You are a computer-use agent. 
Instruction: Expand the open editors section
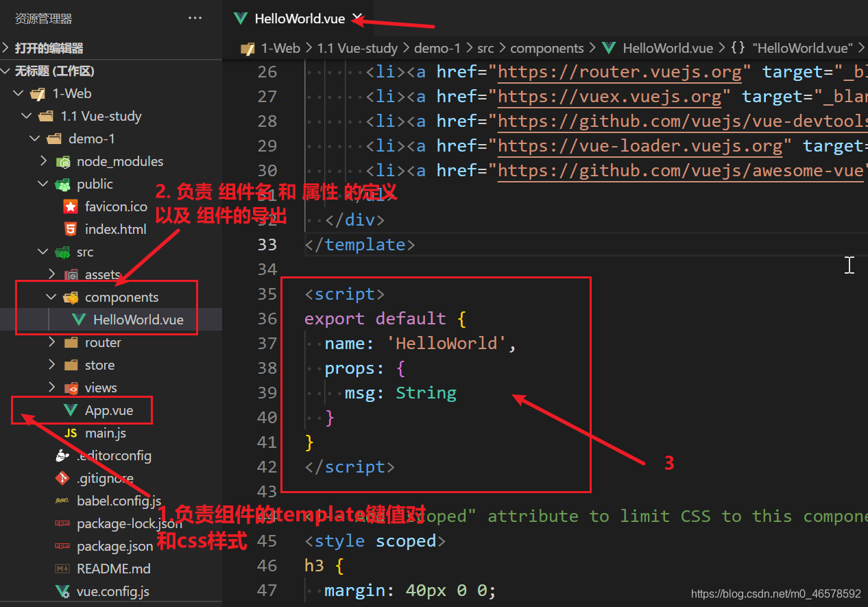tap(5, 48)
